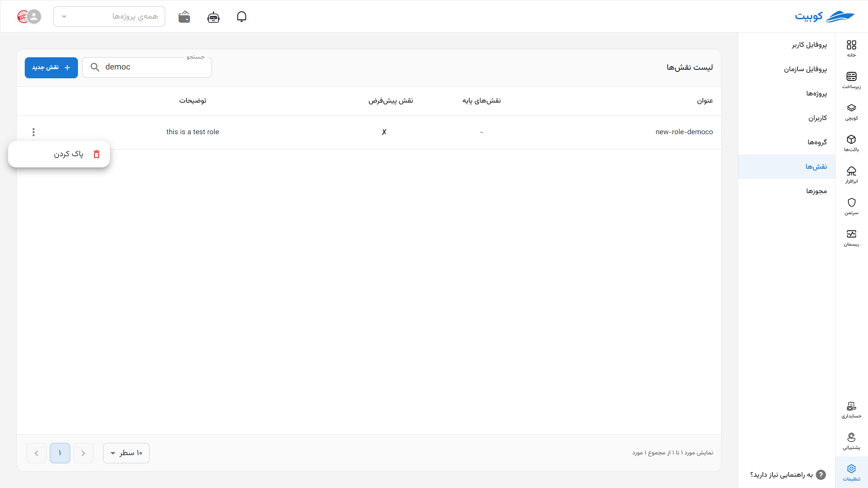Click the three-dots menu for new-role-democo

pyautogui.click(x=33, y=132)
